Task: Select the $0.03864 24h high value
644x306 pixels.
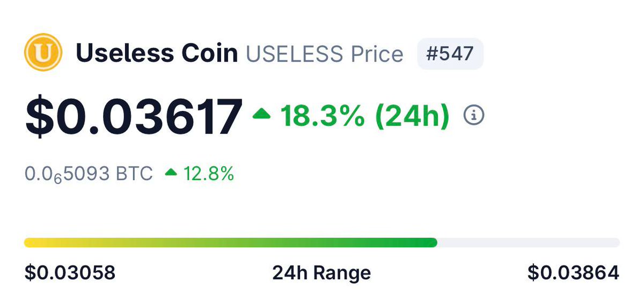Action: click(573, 273)
